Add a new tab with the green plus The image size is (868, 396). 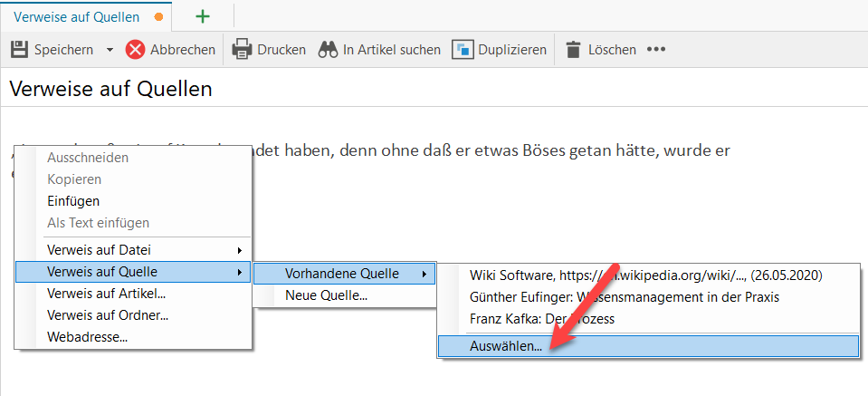click(x=203, y=16)
